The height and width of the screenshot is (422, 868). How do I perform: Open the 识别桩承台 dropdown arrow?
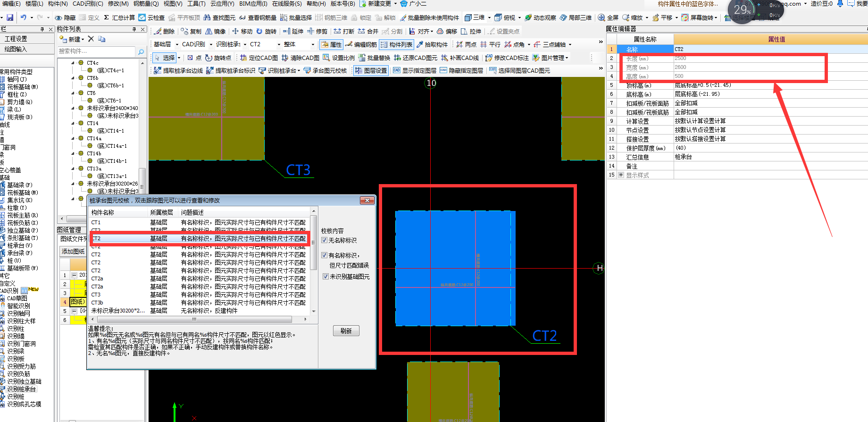pyautogui.click(x=300, y=71)
